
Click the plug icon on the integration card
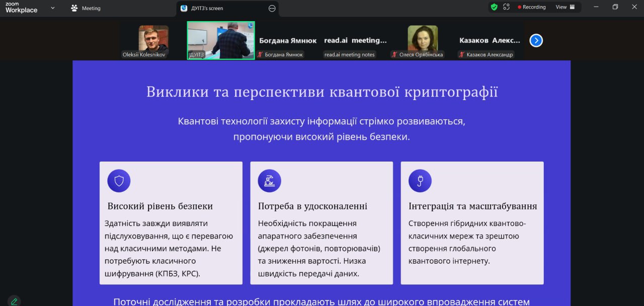420,181
